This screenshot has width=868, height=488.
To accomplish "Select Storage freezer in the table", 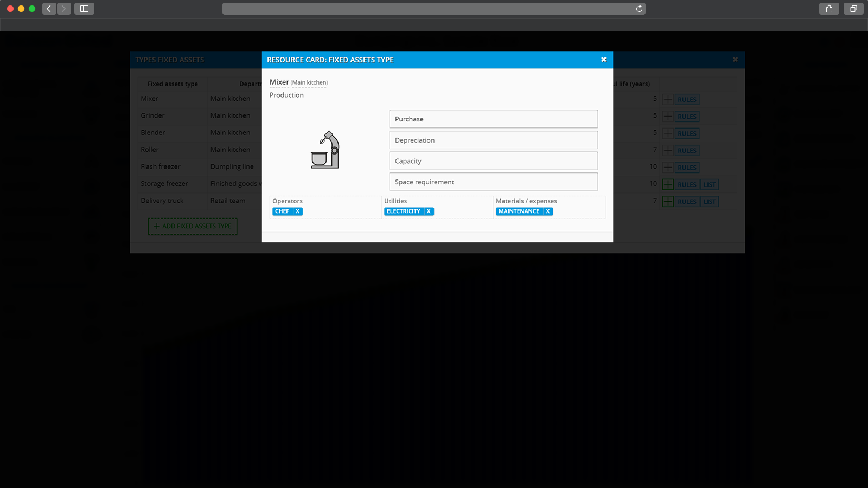I will point(164,184).
